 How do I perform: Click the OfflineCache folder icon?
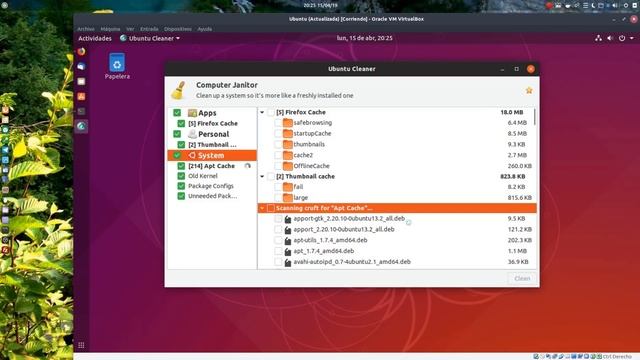(x=288, y=166)
